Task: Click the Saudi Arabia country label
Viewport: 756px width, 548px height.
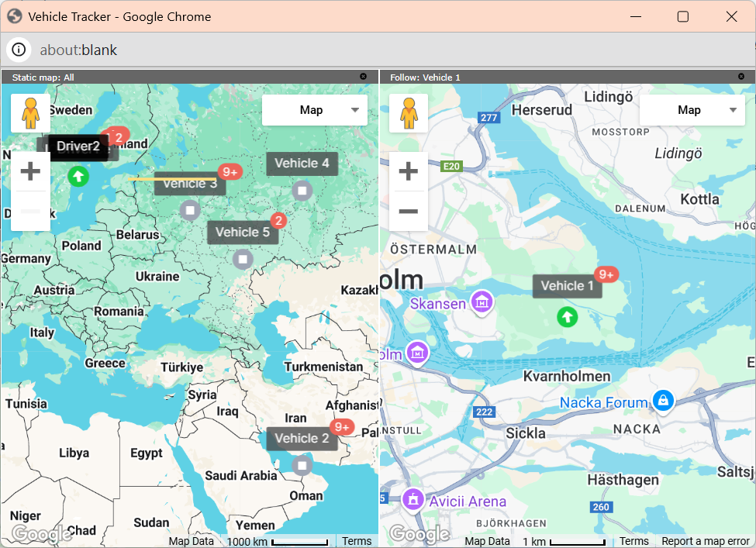Action: coord(240,476)
